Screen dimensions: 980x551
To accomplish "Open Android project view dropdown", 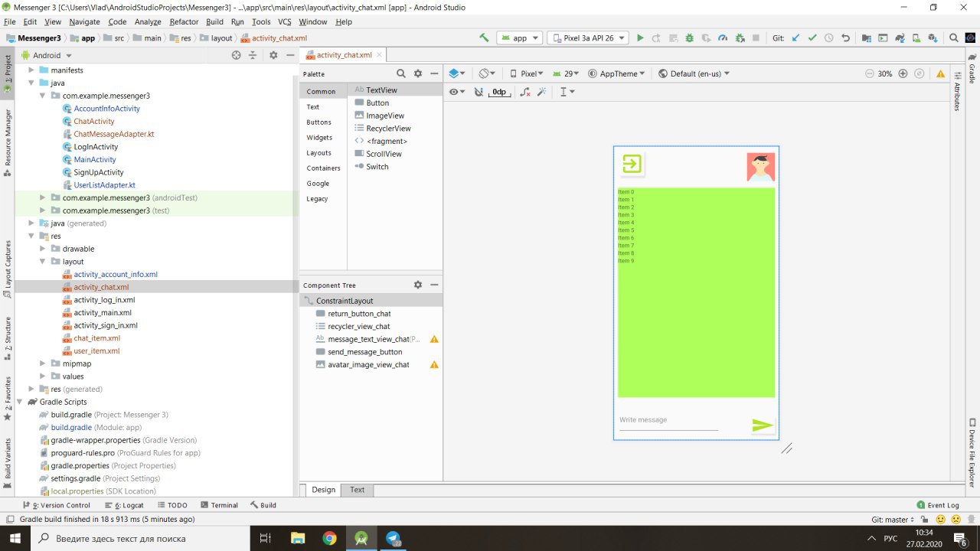I will [x=47, y=55].
